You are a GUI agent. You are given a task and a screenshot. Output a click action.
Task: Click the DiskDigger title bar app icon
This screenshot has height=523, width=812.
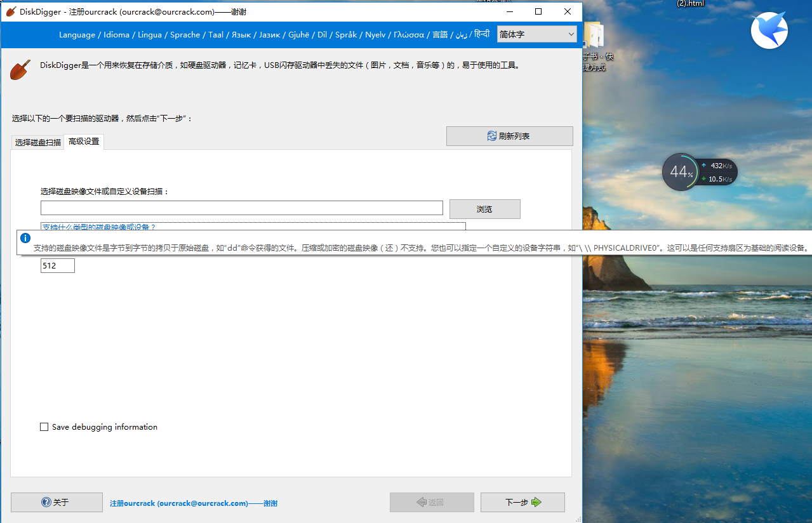[x=11, y=11]
